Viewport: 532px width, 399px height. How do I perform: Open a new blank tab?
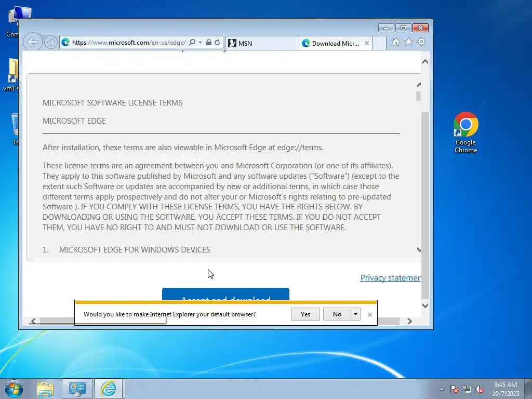click(x=379, y=44)
